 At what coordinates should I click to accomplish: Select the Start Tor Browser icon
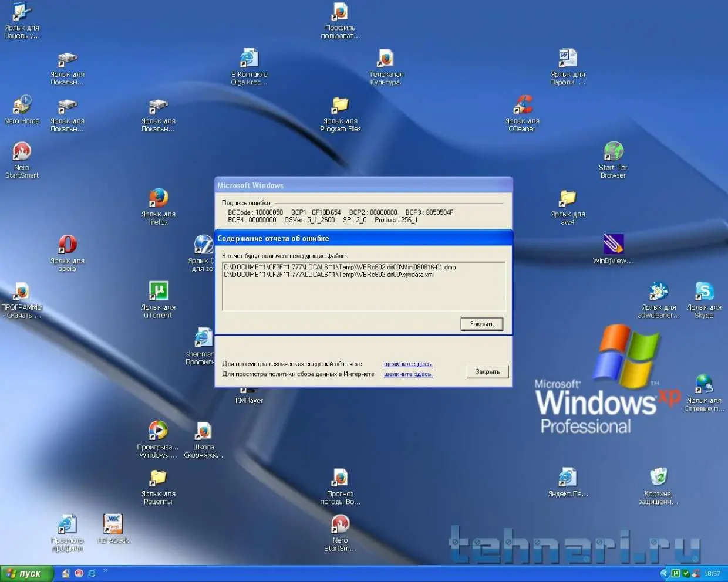(x=614, y=160)
